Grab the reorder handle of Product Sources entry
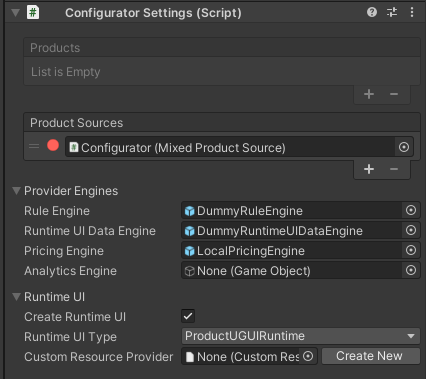This screenshot has width=426, height=379. [34, 146]
